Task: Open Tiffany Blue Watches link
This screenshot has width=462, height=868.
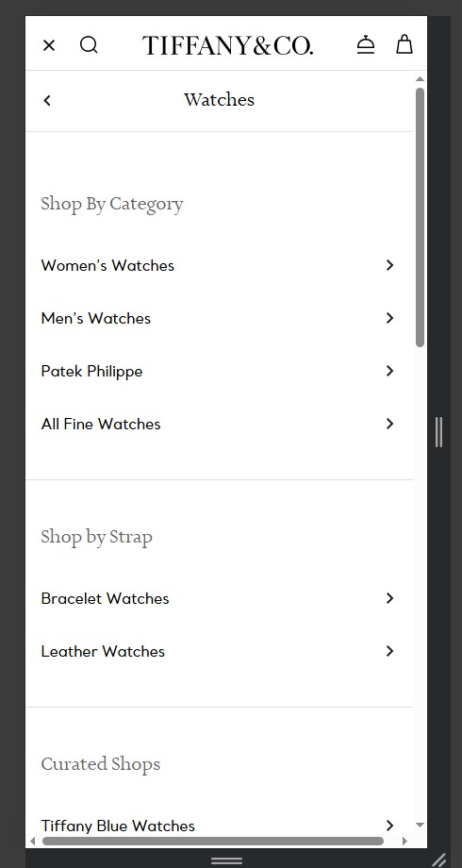Action: (219, 826)
